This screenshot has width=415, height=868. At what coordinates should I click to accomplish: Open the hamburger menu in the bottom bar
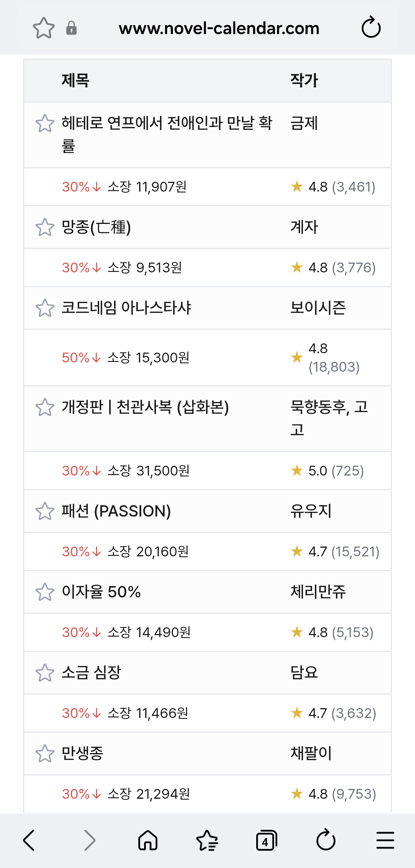click(x=385, y=840)
